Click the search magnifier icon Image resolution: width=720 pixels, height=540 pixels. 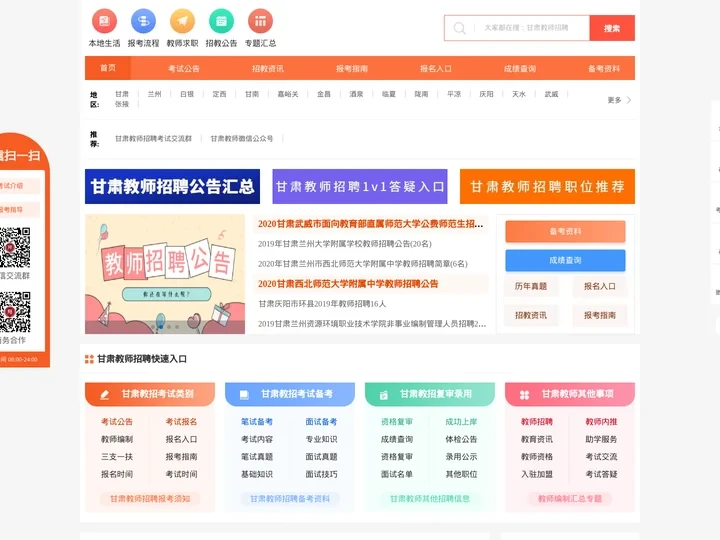click(x=459, y=28)
